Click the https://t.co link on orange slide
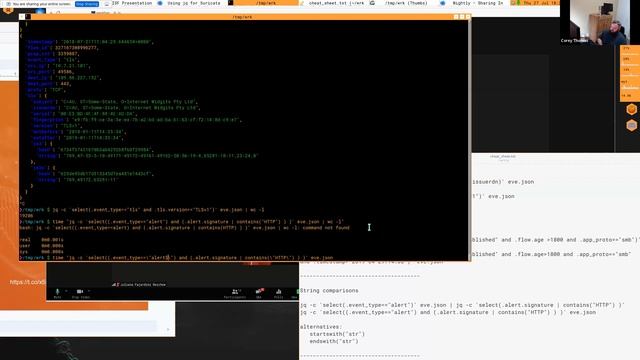 coord(28,282)
